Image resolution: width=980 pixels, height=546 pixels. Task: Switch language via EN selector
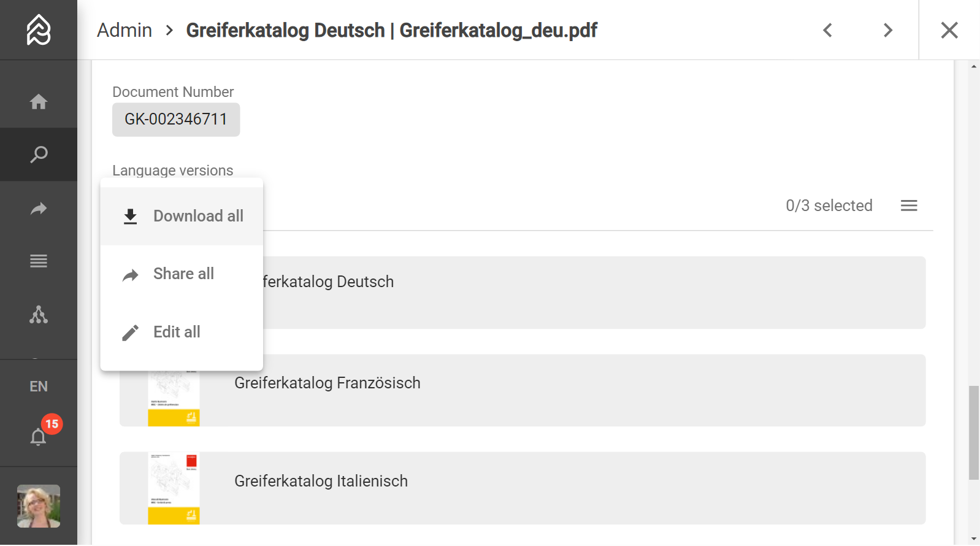(x=39, y=386)
